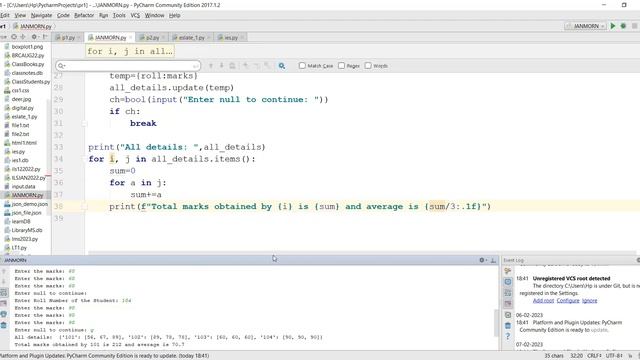Click the print icon in Run console

4,314
